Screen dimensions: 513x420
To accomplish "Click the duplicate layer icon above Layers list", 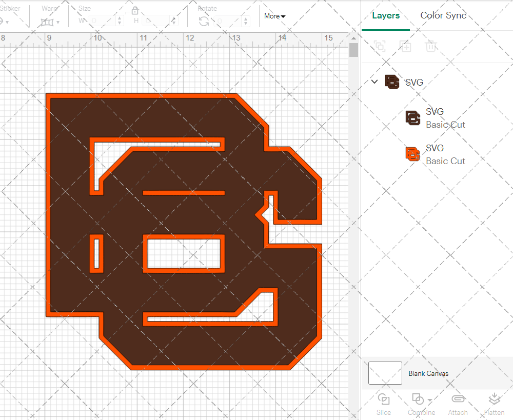I will pos(380,46).
